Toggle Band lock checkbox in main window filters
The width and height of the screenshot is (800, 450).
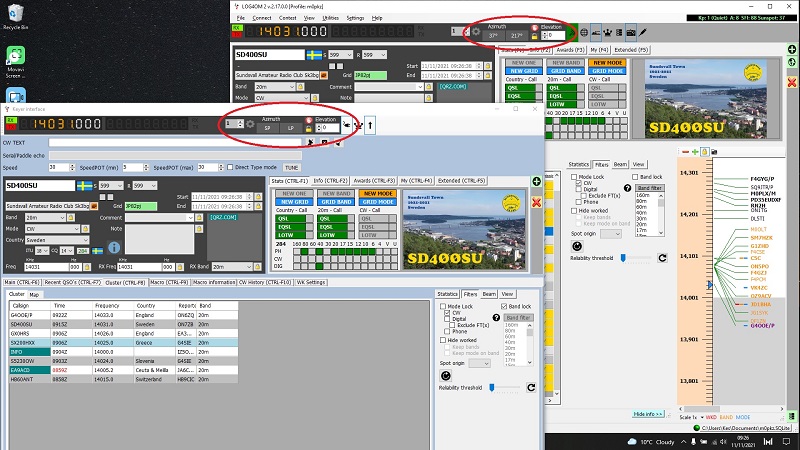(x=635, y=177)
